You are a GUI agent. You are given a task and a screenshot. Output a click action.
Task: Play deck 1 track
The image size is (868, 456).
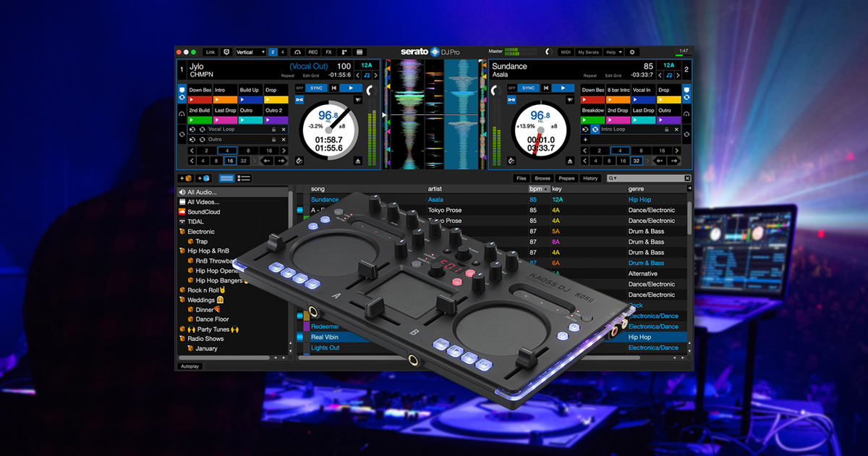pos(352,88)
